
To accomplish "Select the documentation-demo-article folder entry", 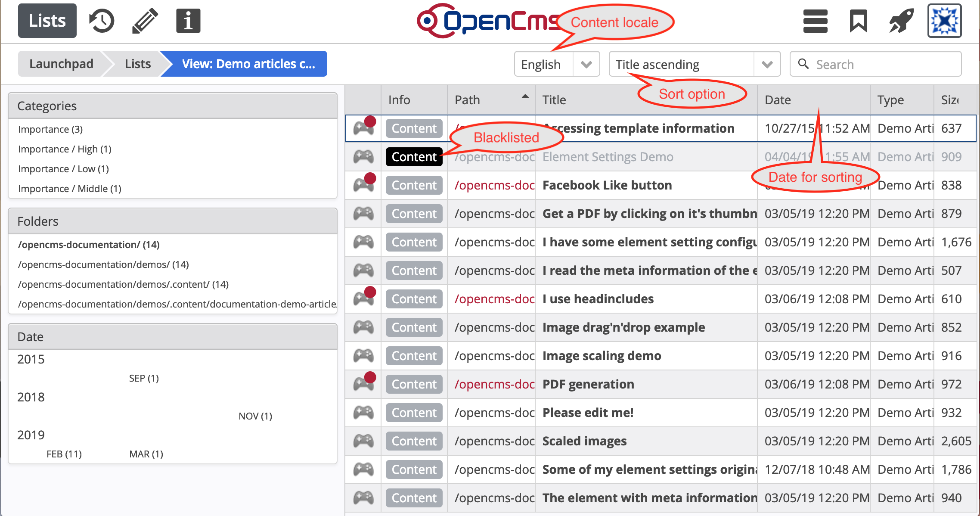I will tap(177, 304).
